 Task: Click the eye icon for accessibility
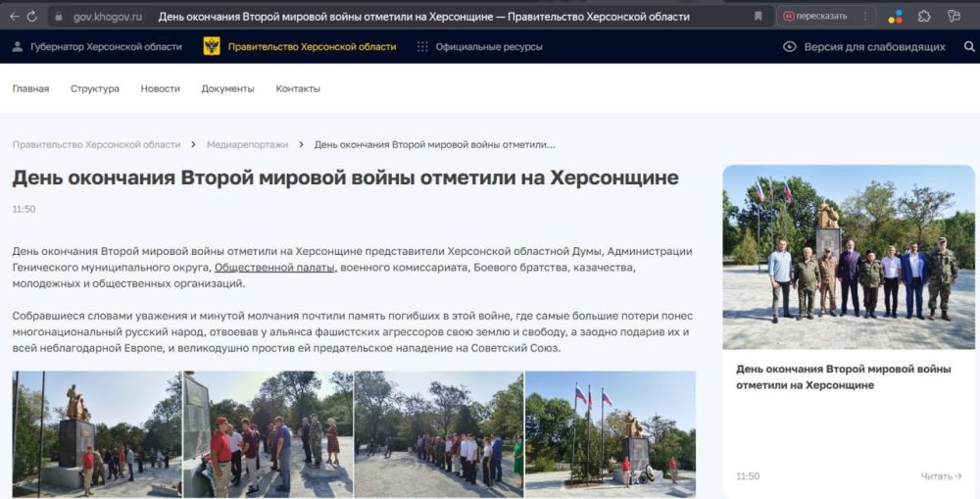pos(789,46)
